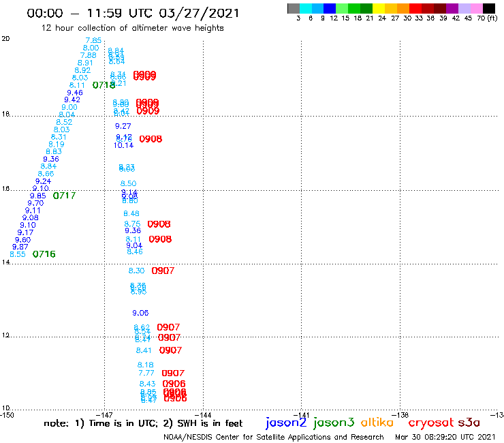This screenshot has width=504, height=443.
Task: Click the wave height value '7.88'
Action: 88,55
